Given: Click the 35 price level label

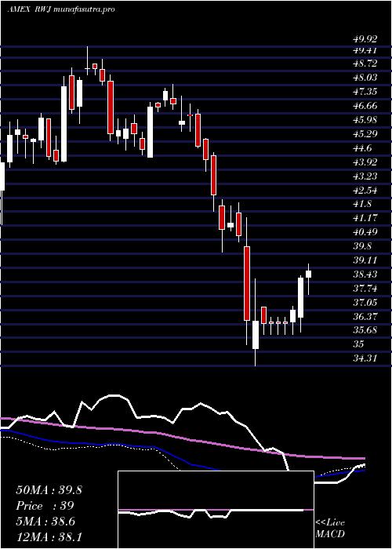Looking at the screenshot, I should point(358,344).
